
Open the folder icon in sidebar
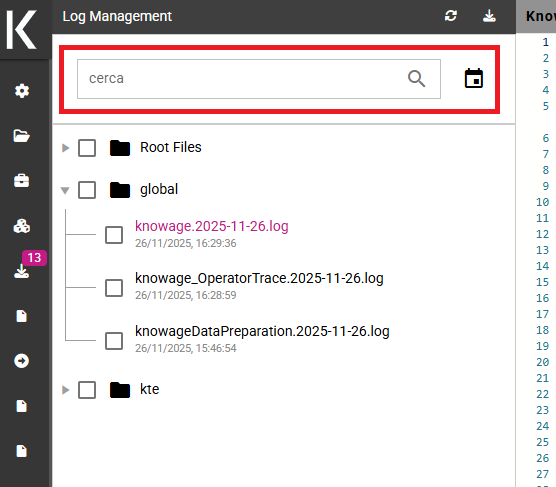pyautogui.click(x=22, y=136)
